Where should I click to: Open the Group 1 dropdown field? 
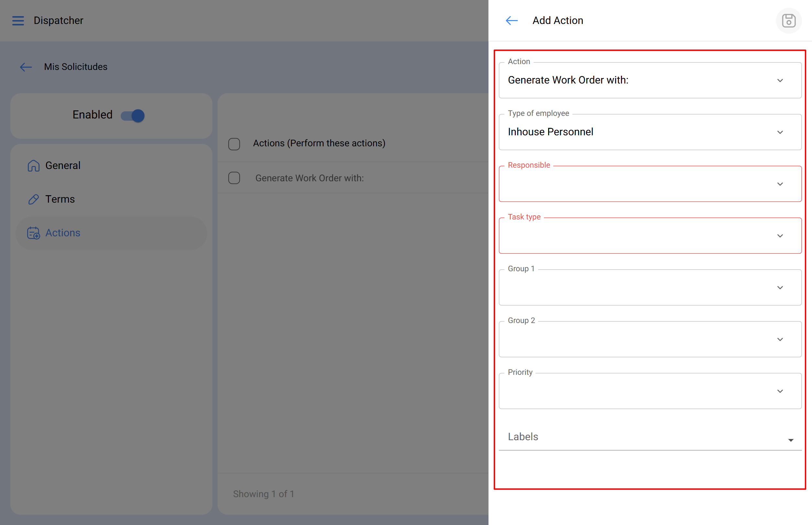click(x=650, y=288)
